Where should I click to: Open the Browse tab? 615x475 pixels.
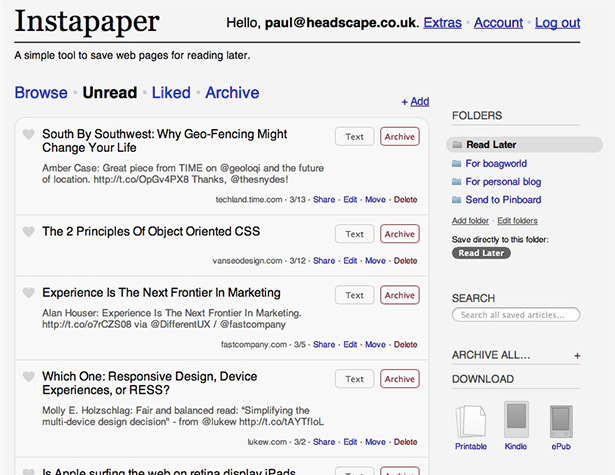[x=41, y=93]
